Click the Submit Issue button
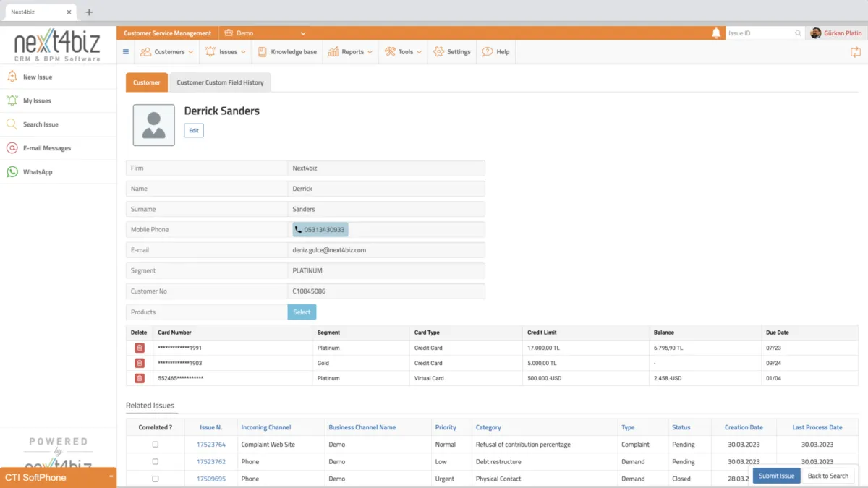The height and width of the screenshot is (488, 868). [776, 476]
